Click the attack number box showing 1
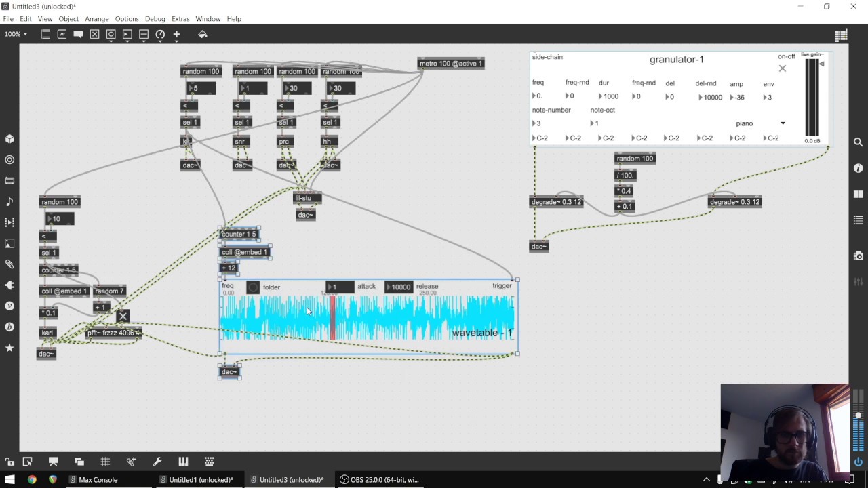868x488 pixels. [340, 287]
